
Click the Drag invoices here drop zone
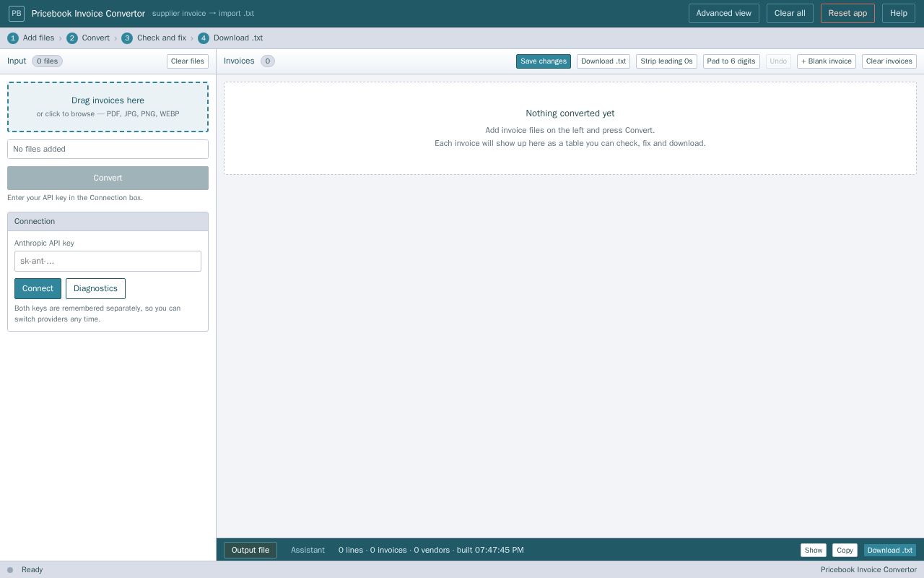point(108,107)
